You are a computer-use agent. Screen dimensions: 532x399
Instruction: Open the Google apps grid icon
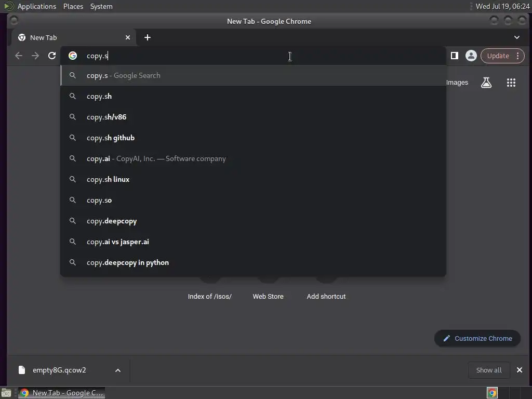coord(511,83)
